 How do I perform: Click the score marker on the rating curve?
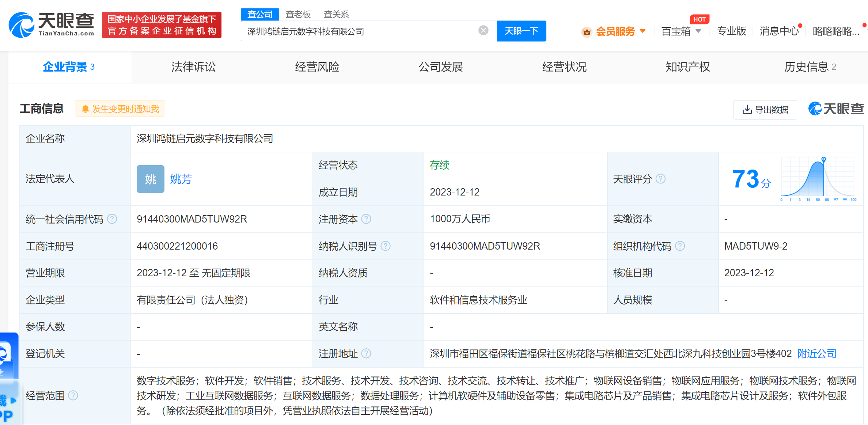pos(823,160)
